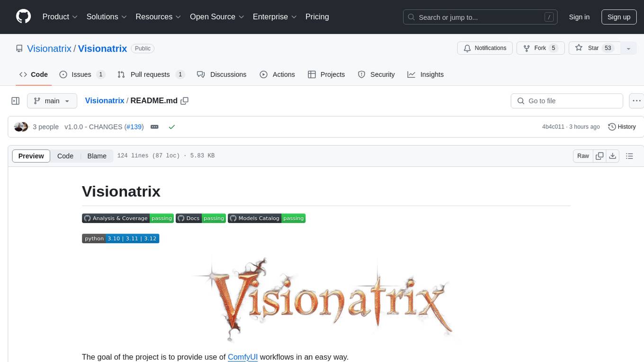The height and width of the screenshot is (362, 644).
Task: Switch to the Code file view
Action: tap(65, 156)
